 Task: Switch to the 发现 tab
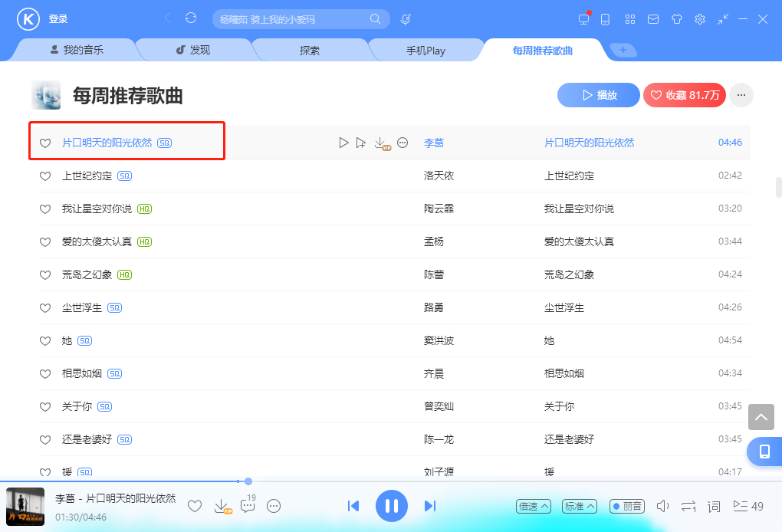192,51
